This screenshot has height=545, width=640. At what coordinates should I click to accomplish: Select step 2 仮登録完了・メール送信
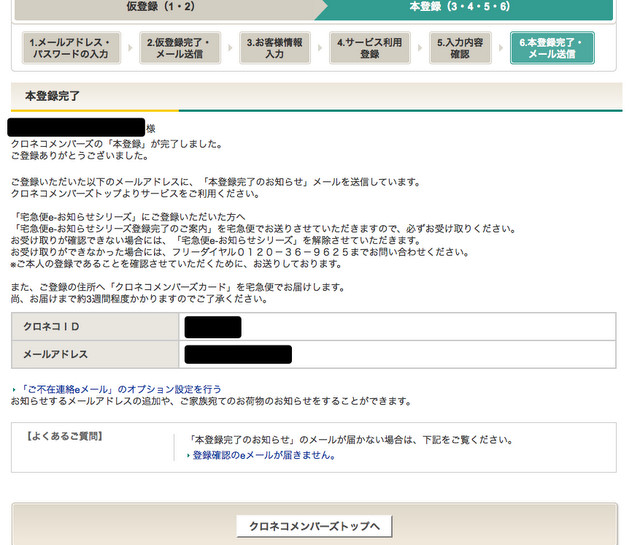point(180,48)
